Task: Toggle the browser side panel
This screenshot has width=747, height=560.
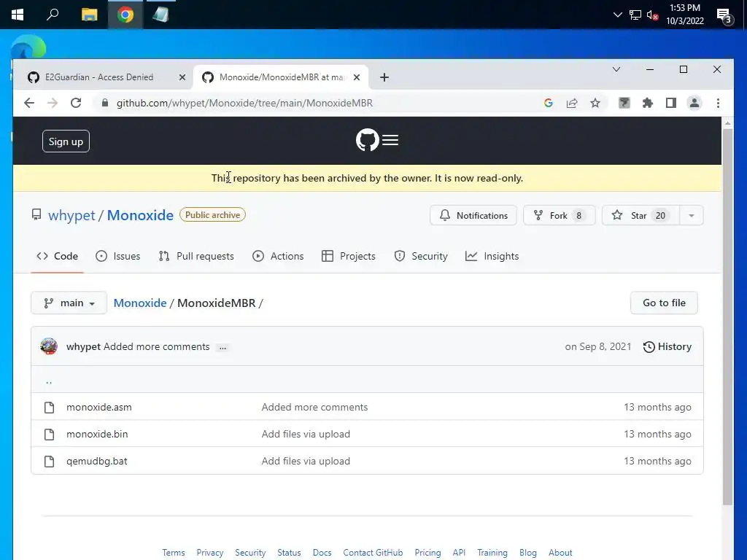Action: [x=671, y=103]
